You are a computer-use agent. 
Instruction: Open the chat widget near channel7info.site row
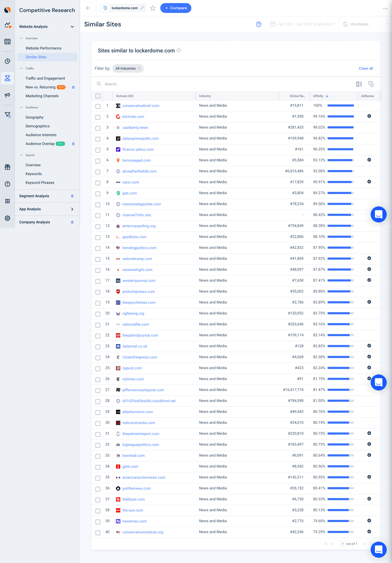coord(379,215)
